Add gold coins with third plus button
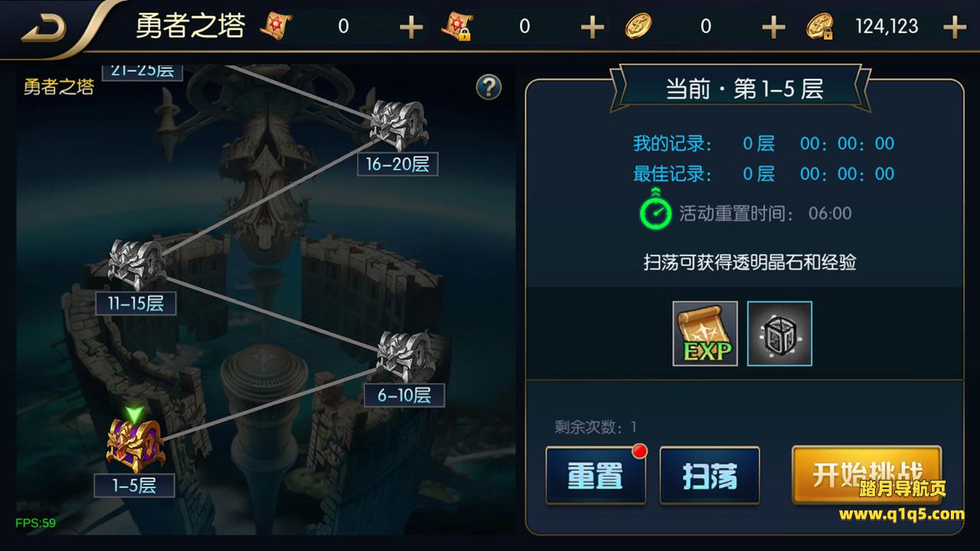 [x=773, y=28]
